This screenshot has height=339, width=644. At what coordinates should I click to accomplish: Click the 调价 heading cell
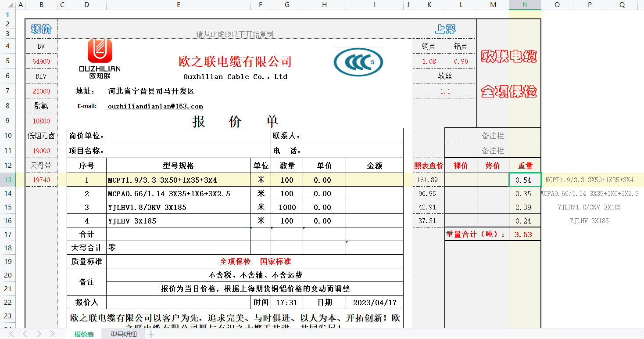pyautogui.click(x=41, y=29)
